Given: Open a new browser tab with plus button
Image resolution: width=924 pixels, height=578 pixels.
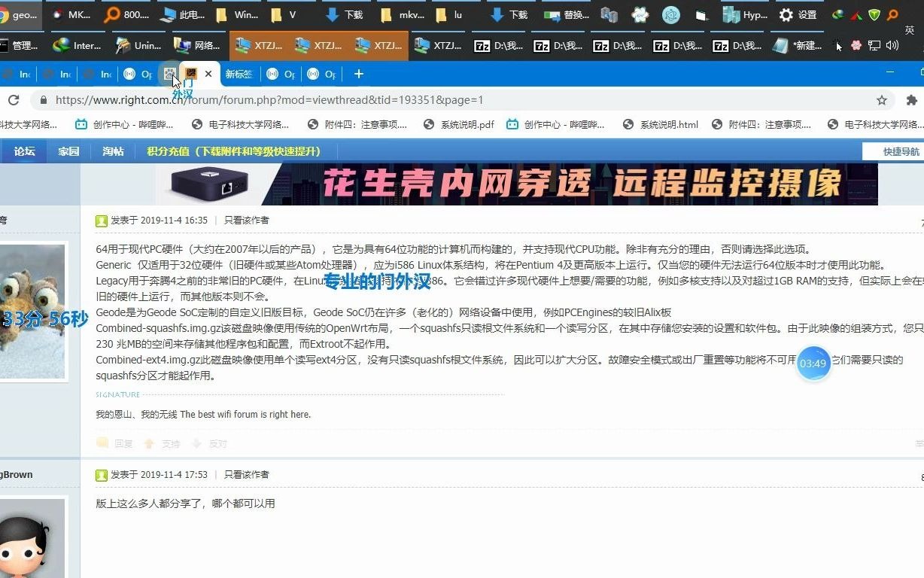Looking at the screenshot, I should (359, 74).
